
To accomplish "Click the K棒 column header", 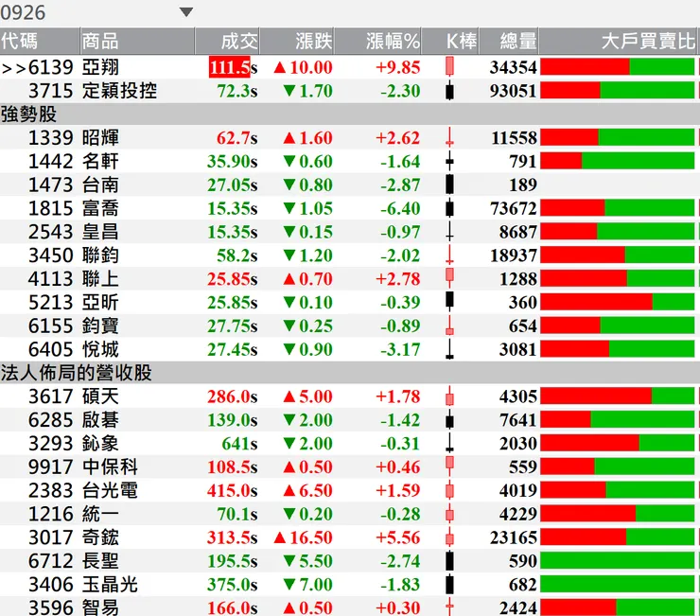I will (x=450, y=42).
